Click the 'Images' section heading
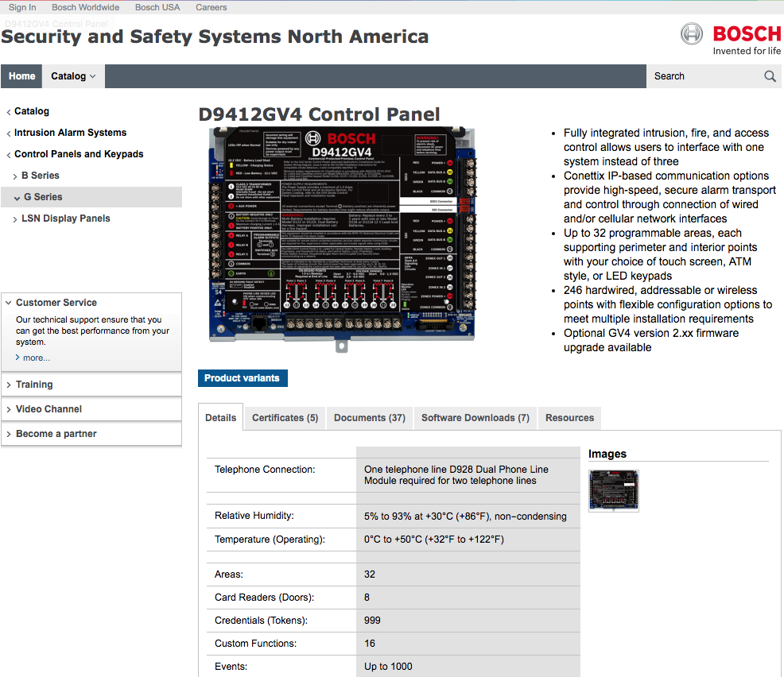The image size is (784, 677). tap(607, 454)
